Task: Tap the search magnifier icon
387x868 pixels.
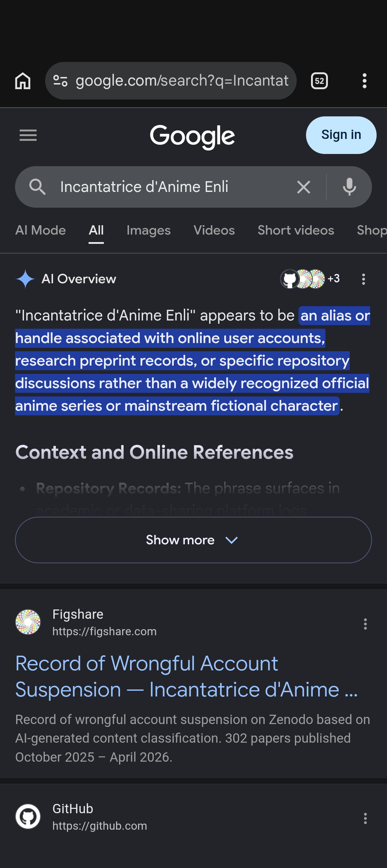Action: (37, 187)
